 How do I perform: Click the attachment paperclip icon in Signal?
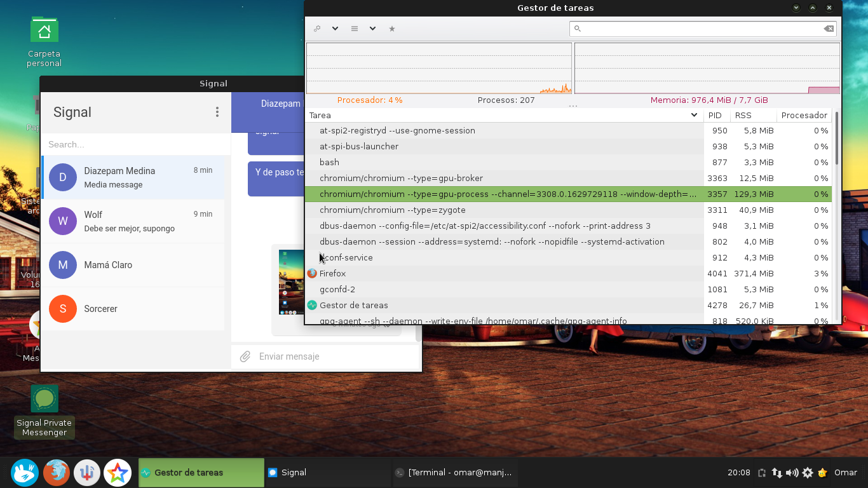(245, 356)
